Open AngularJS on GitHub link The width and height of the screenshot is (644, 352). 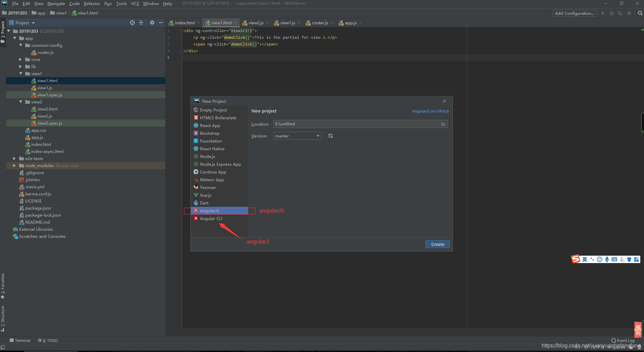[x=430, y=111]
